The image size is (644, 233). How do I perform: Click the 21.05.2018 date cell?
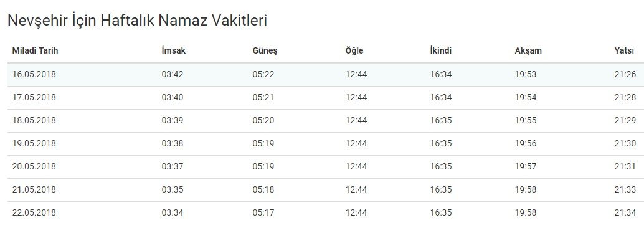click(34, 189)
